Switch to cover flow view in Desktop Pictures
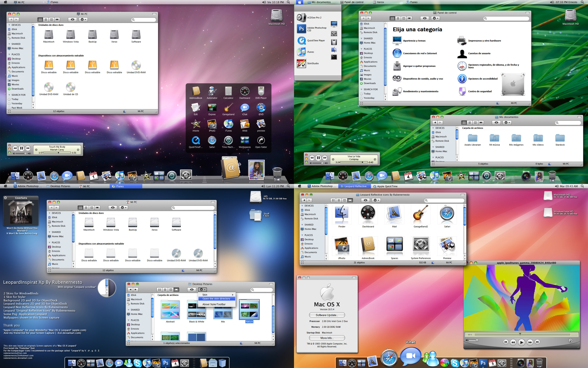Screen dimensions: 588x368 pos(176,290)
